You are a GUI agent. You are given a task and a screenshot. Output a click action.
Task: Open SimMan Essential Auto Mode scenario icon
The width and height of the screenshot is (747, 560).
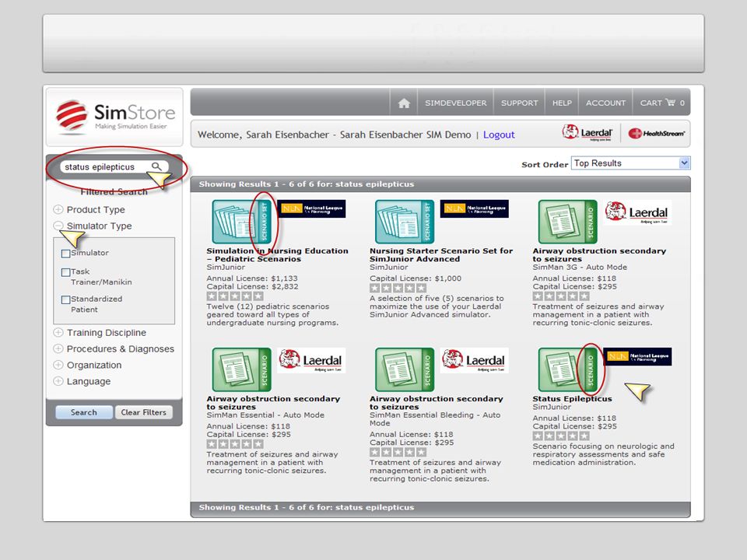pyautogui.click(x=241, y=369)
